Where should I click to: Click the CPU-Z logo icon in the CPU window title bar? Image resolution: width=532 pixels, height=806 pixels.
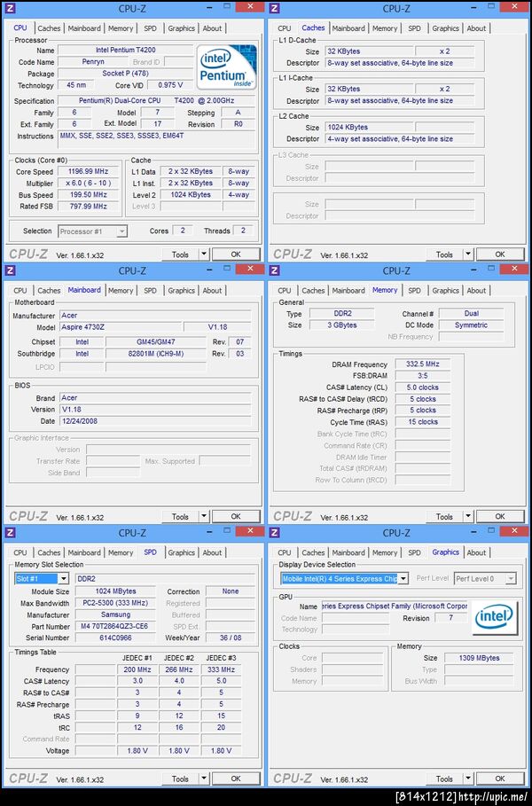[11, 8]
